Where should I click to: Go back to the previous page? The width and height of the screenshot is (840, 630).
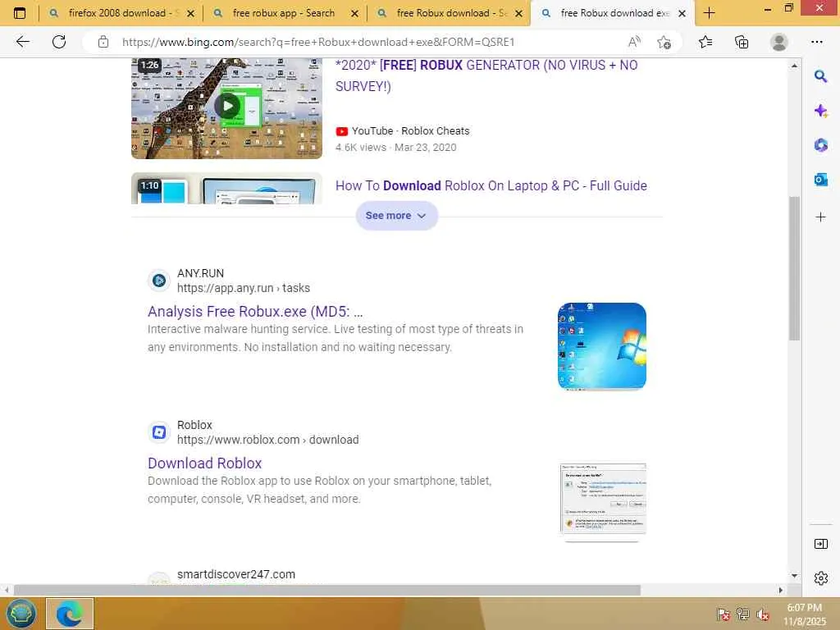click(x=22, y=42)
